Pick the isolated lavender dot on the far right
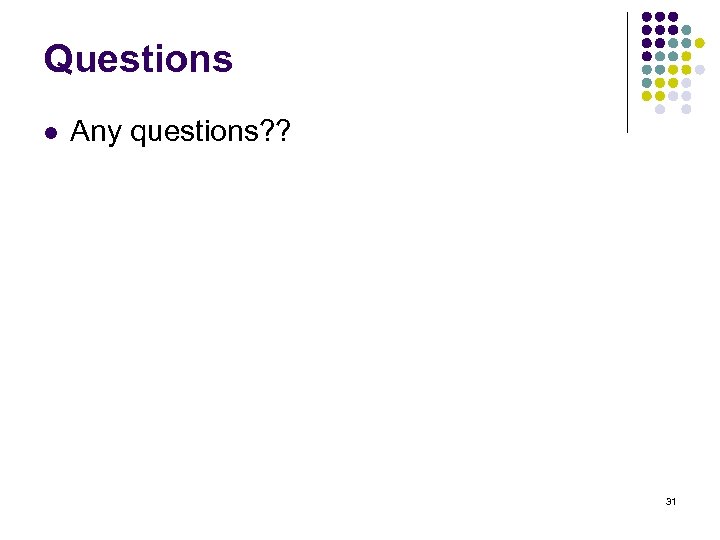This screenshot has width=720, height=540. pyautogui.click(x=700, y=70)
